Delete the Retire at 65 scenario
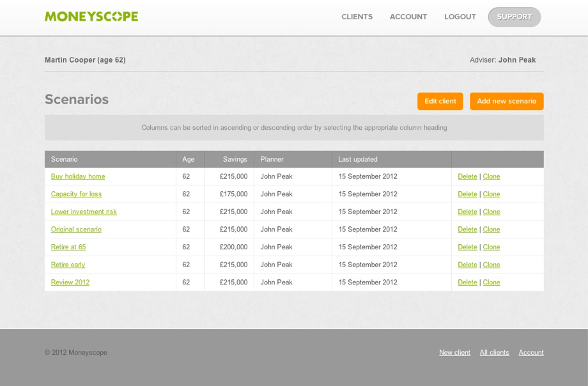 pyautogui.click(x=467, y=247)
